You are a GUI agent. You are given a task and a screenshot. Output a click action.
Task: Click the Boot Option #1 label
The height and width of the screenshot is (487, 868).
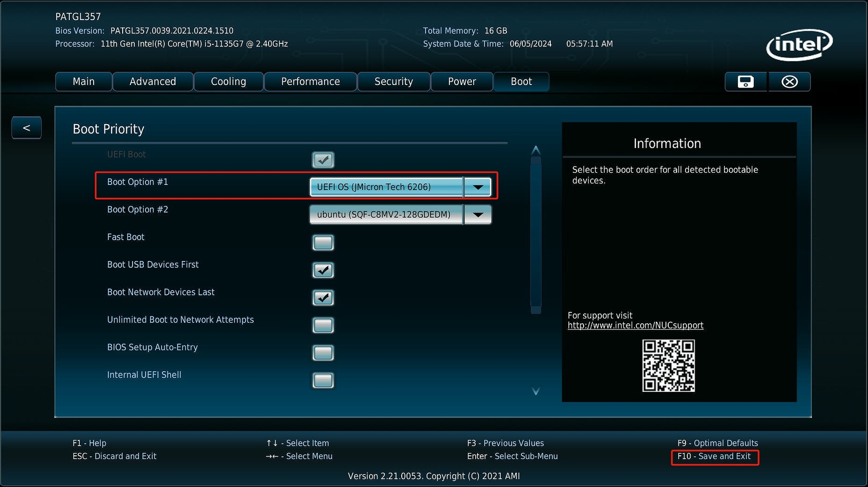point(137,182)
